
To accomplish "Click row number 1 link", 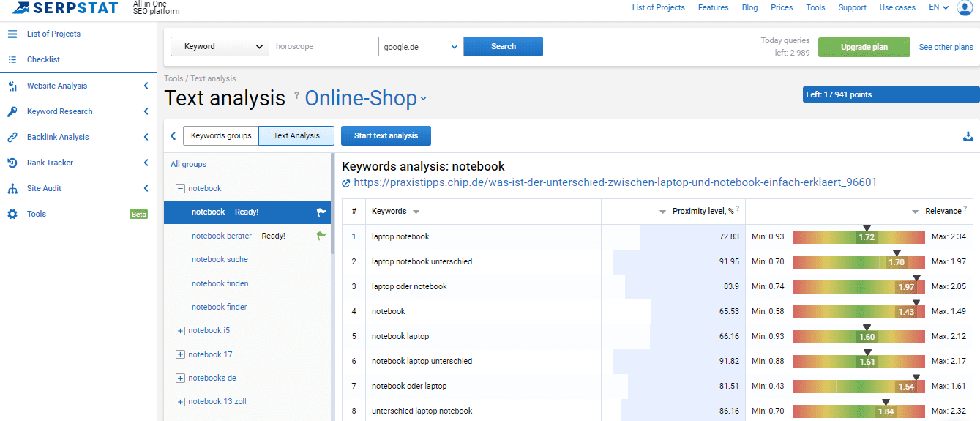I will [354, 236].
